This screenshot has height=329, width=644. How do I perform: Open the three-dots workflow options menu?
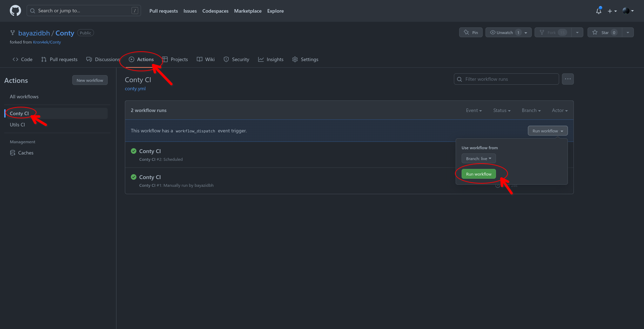[568, 79]
